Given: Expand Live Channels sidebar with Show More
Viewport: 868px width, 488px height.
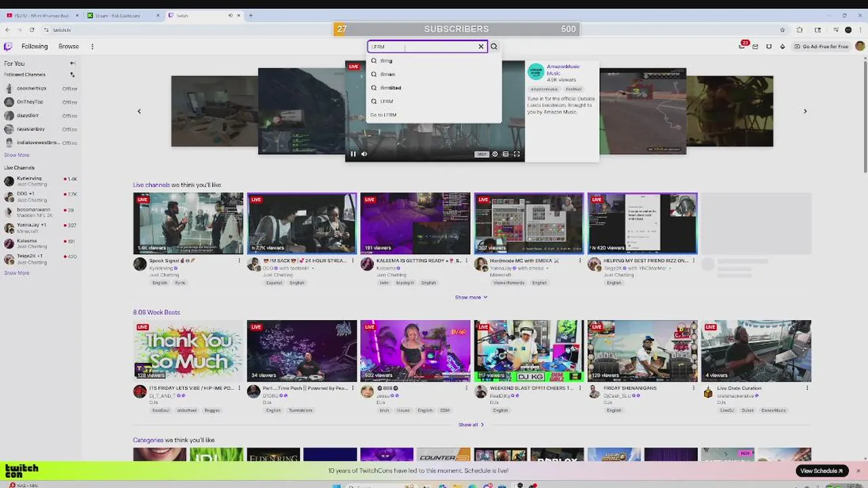Looking at the screenshot, I should click(x=17, y=273).
